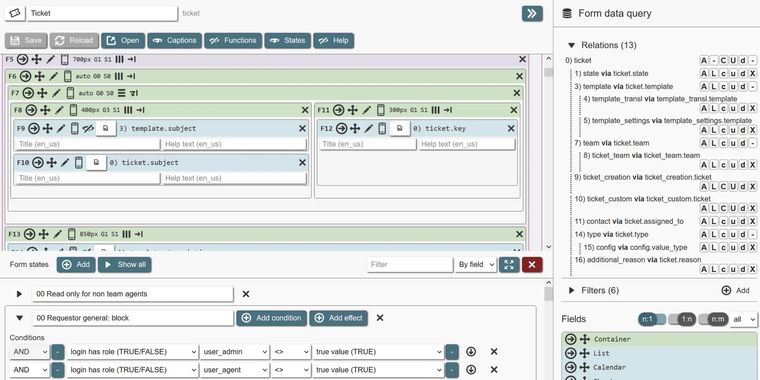Image resolution: width=760 pixels, height=380 pixels.
Task: Open the all dropdown in Fields
Action: (x=744, y=319)
